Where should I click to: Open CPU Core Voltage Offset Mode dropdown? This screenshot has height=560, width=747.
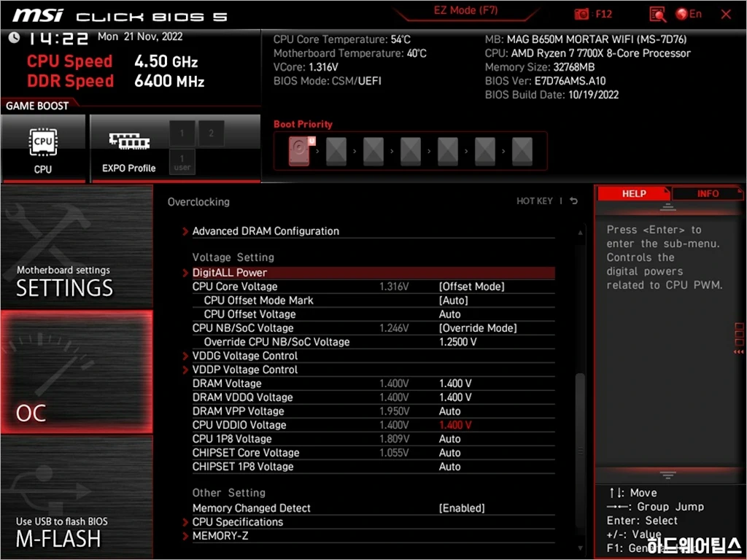pyautogui.click(x=471, y=287)
